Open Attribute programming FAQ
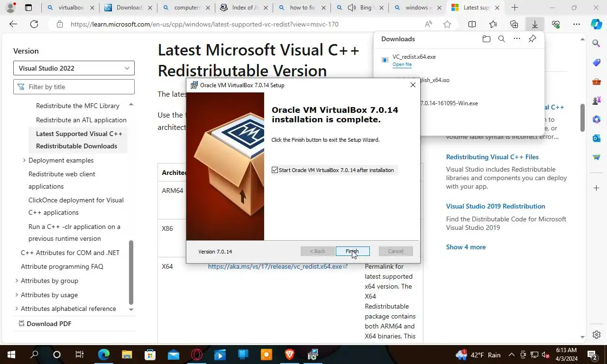607x364 pixels. coord(62,266)
